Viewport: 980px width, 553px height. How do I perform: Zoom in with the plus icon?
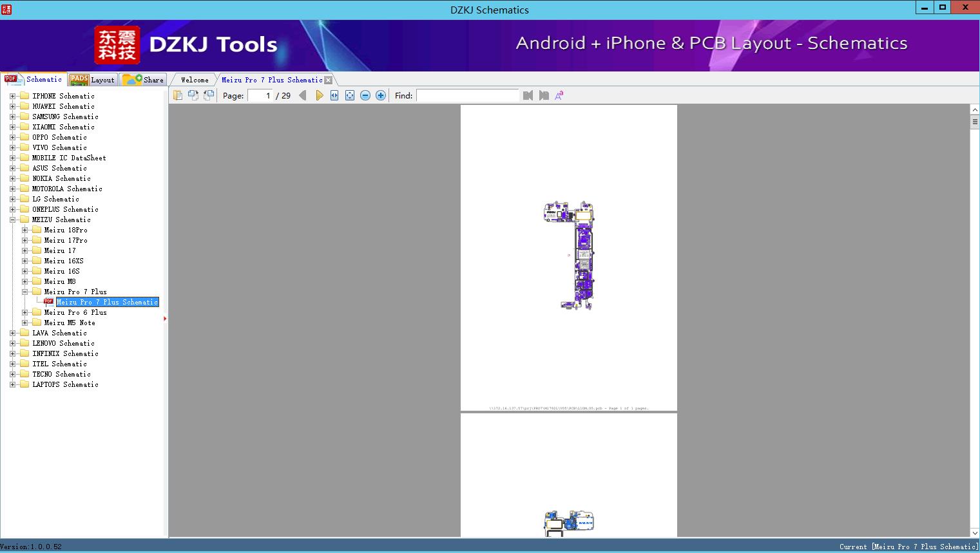coord(381,95)
